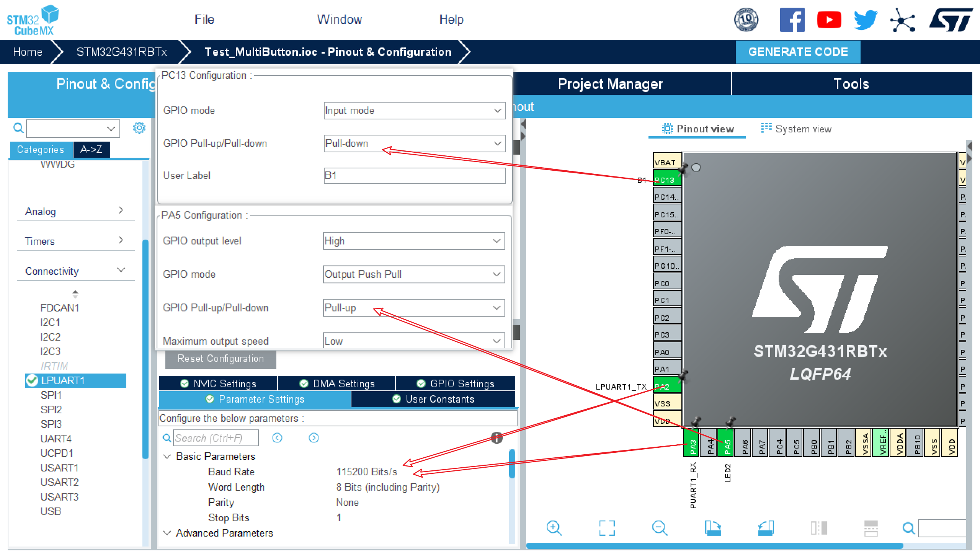
Task: Select I2C1 in connectivity list
Action: point(50,323)
